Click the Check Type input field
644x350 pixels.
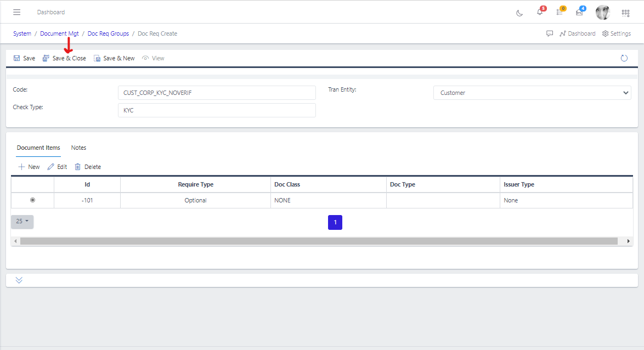(217, 110)
